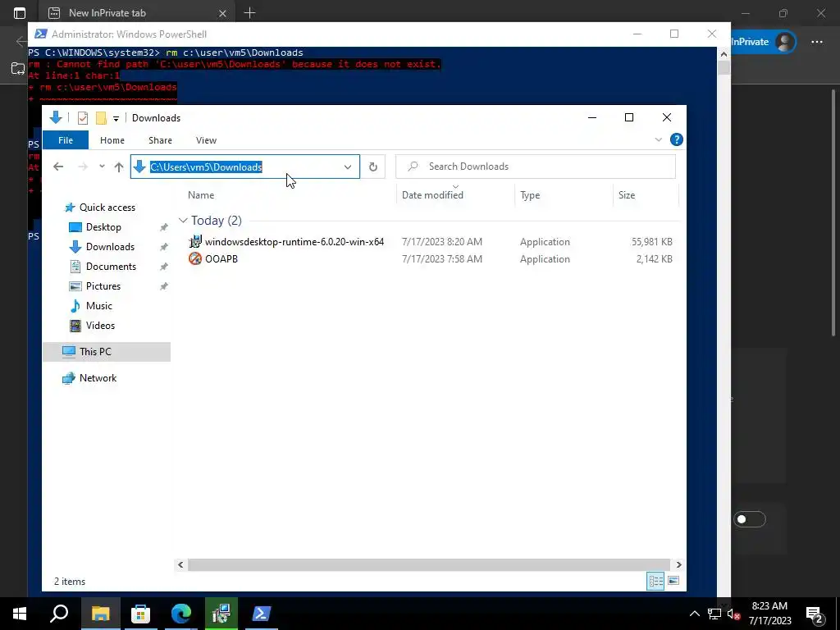Click the New folder icon in quick access toolbar
The image size is (840, 630).
tap(101, 118)
